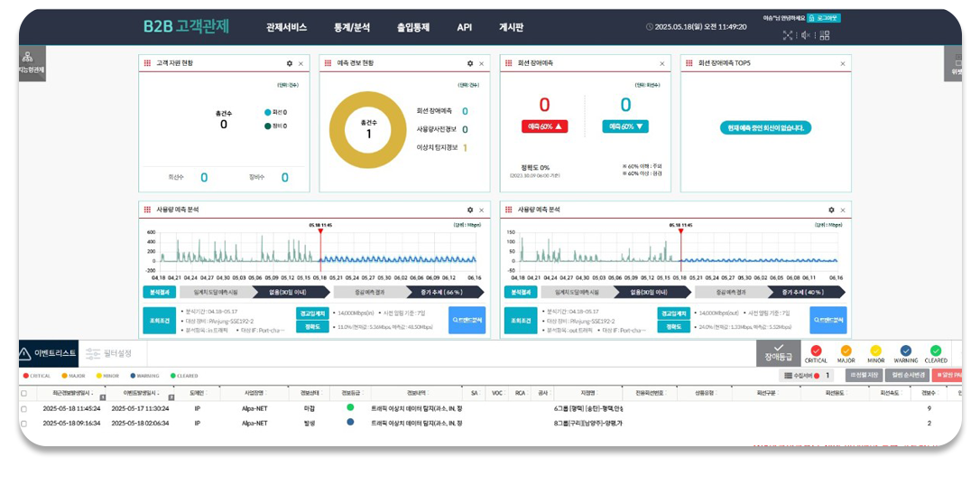Click 조회조건 button in left usage widget
980x495 pixels.
pos(160,320)
